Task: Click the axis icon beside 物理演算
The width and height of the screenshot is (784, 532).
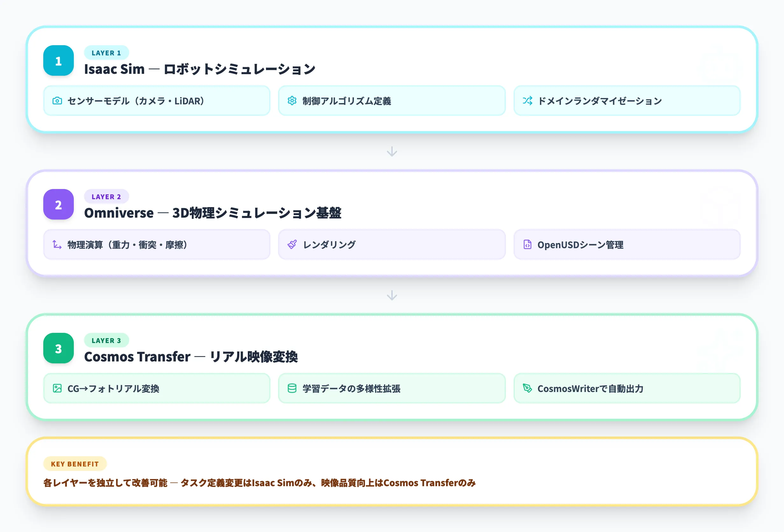Action: pos(57,245)
